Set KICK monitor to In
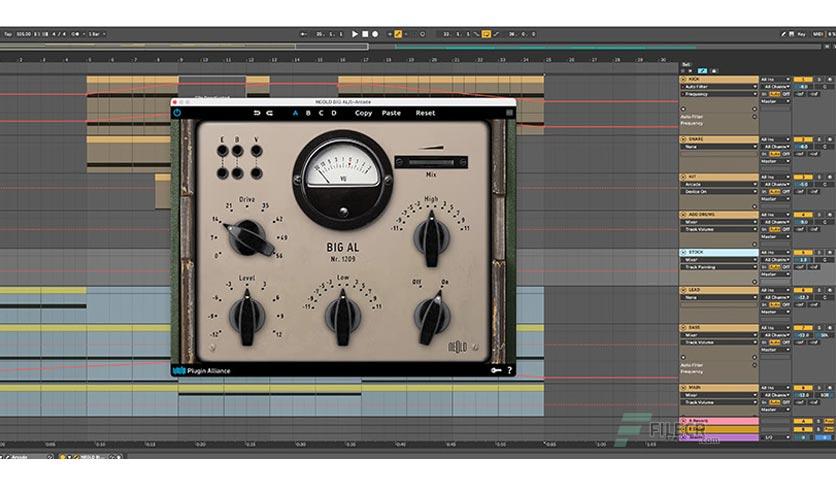Image resolution: width=836 pixels, height=484 pixels. coord(764,94)
